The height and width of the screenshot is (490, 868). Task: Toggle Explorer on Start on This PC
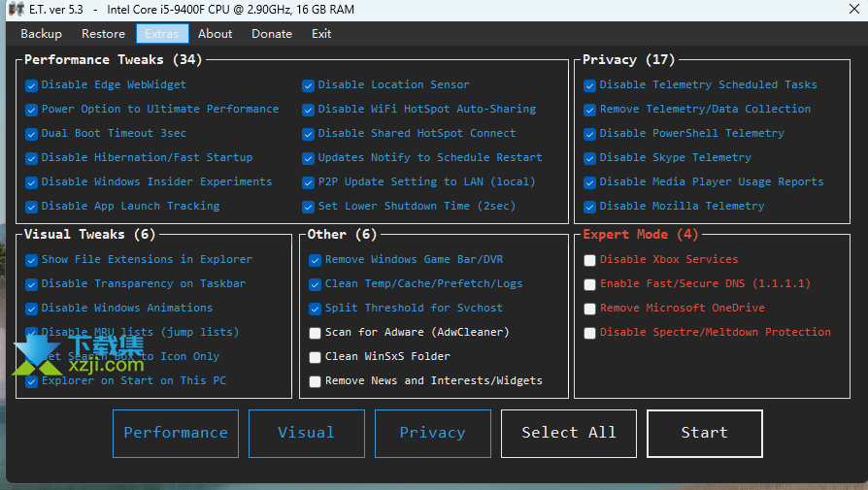click(x=31, y=382)
